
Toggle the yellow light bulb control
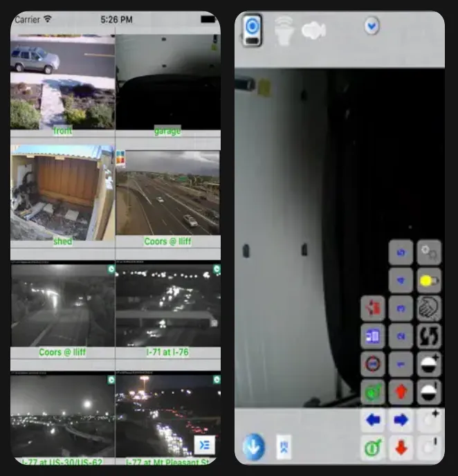click(429, 281)
